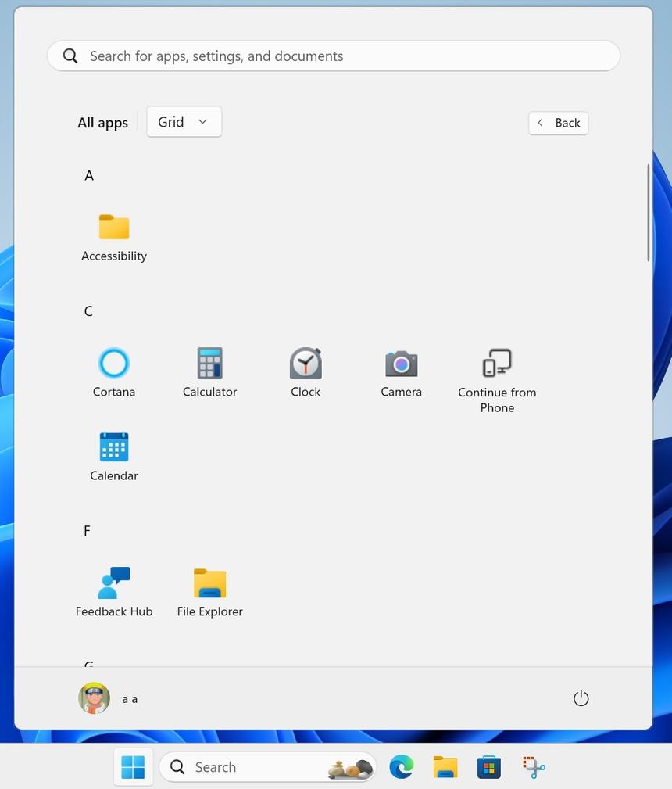This screenshot has height=789, width=672.
Task: Open Microsoft Store from the taskbar
Action: (488, 767)
